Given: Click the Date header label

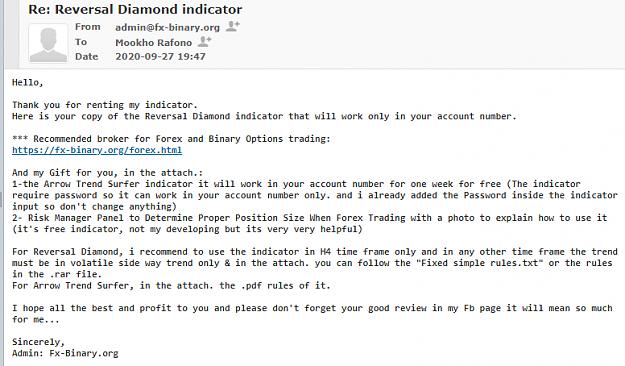Looking at the screenshot, I should [86, 56].
